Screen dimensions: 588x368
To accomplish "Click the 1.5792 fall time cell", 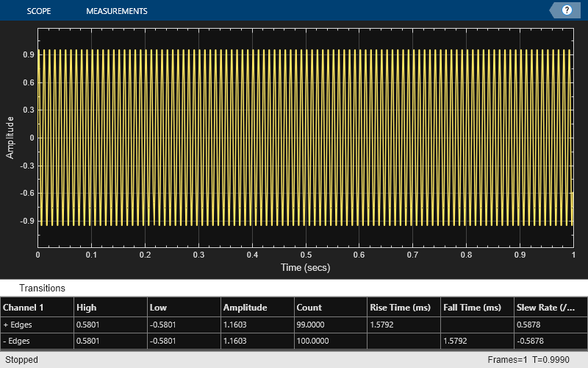I will point(477,341).
